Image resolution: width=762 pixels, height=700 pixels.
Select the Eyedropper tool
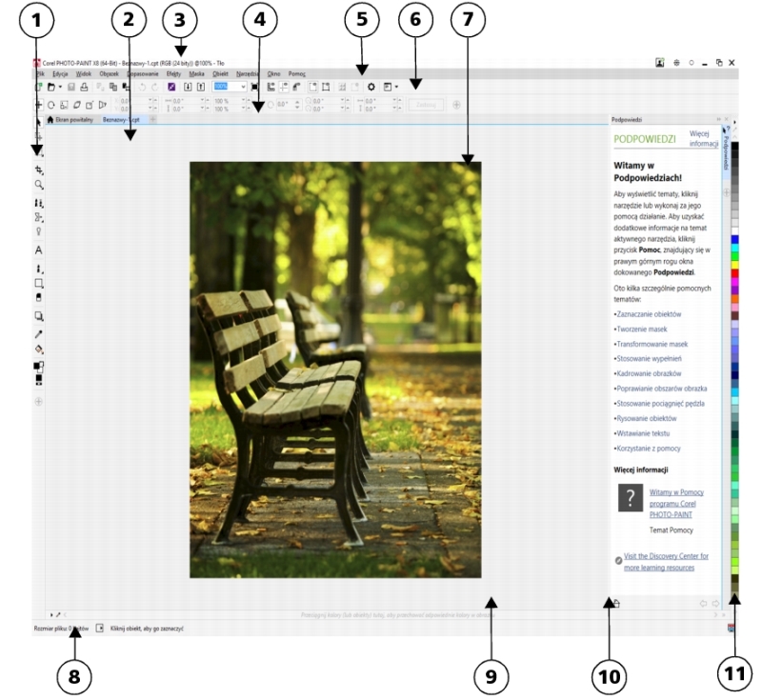tap(39, 333)
